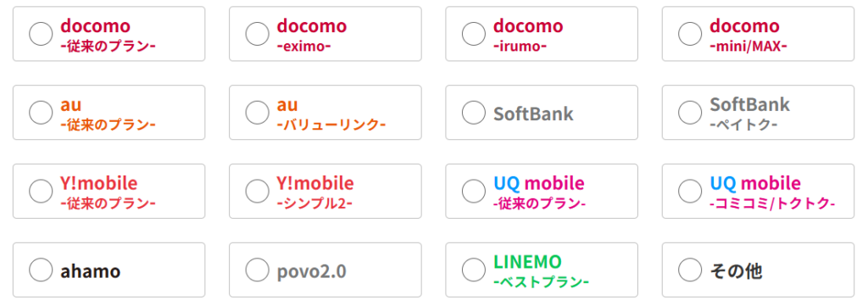Select LINEMO ベストプラン option
Screen dimensions: 868x306
coord(474,270)
